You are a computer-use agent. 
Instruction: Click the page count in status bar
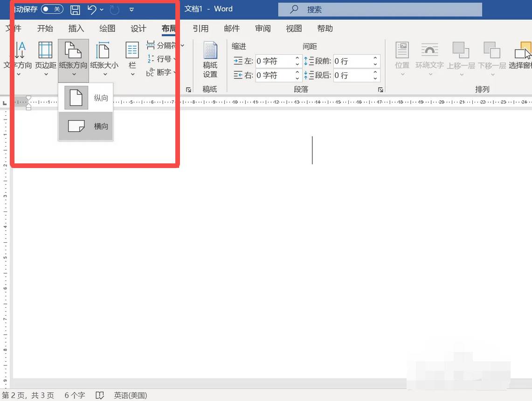click(28, 395)
